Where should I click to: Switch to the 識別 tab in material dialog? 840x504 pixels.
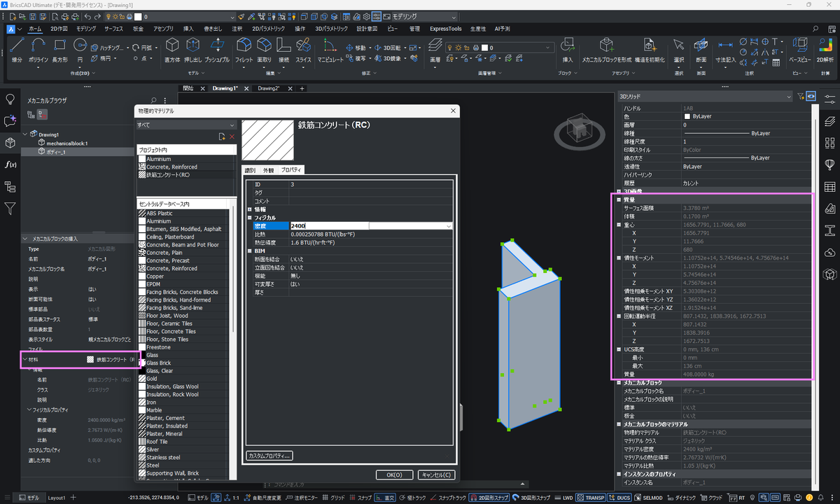coord(250,170)
